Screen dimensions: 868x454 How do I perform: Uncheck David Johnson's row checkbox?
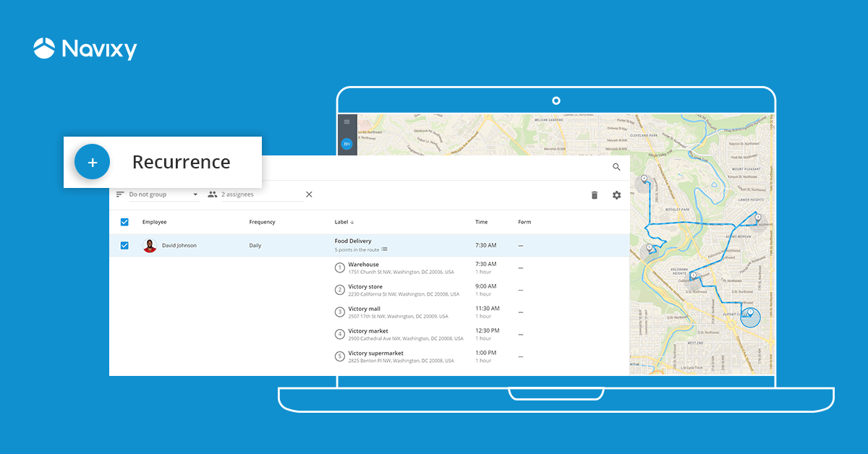coord(124,245)
